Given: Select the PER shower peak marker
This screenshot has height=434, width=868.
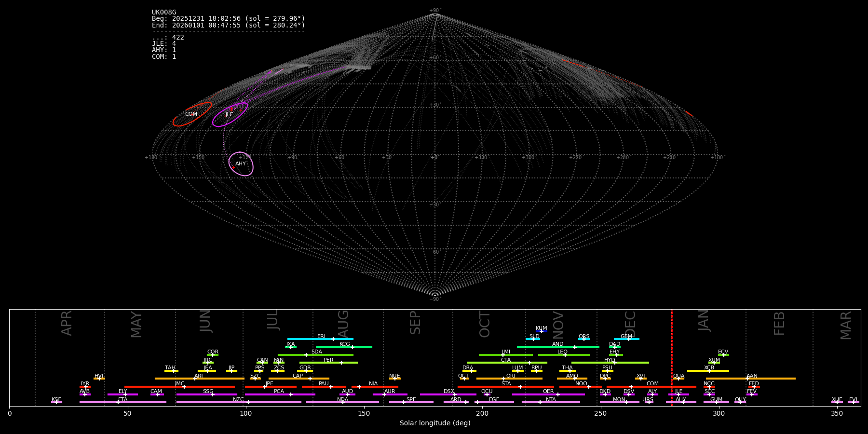Looking at the screenshot, I should [x=341, y=363].
